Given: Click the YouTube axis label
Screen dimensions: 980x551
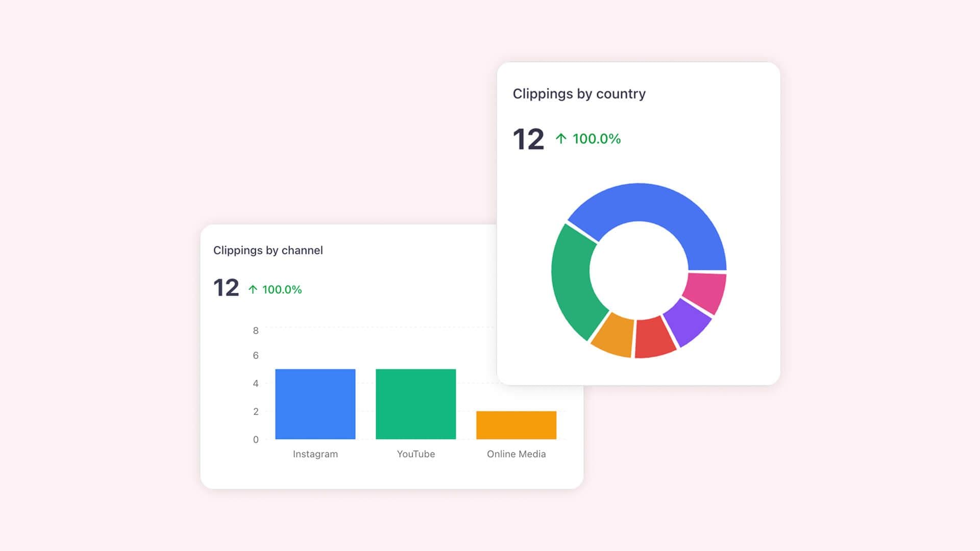Looking at the screenshot, I should click(415, 454).
